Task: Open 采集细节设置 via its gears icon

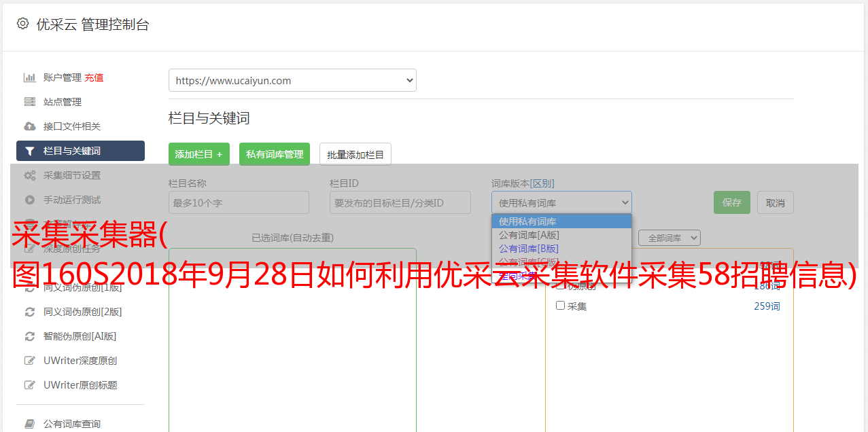Action: 30,175
